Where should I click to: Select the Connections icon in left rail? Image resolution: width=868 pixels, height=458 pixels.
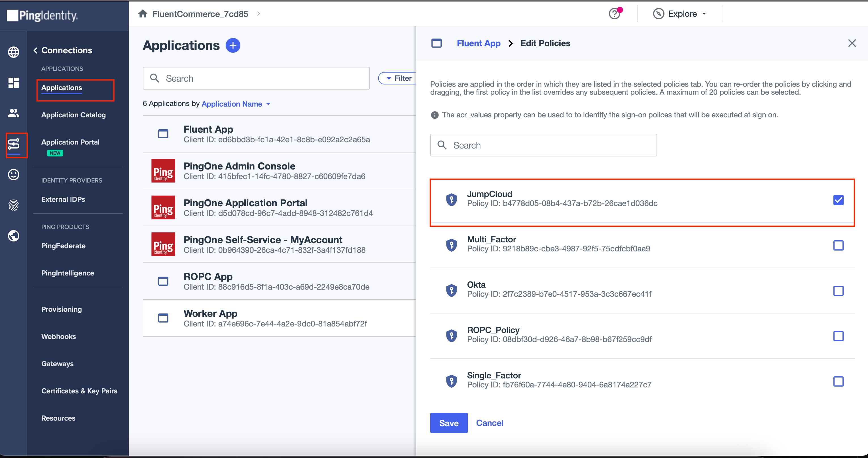14,144
